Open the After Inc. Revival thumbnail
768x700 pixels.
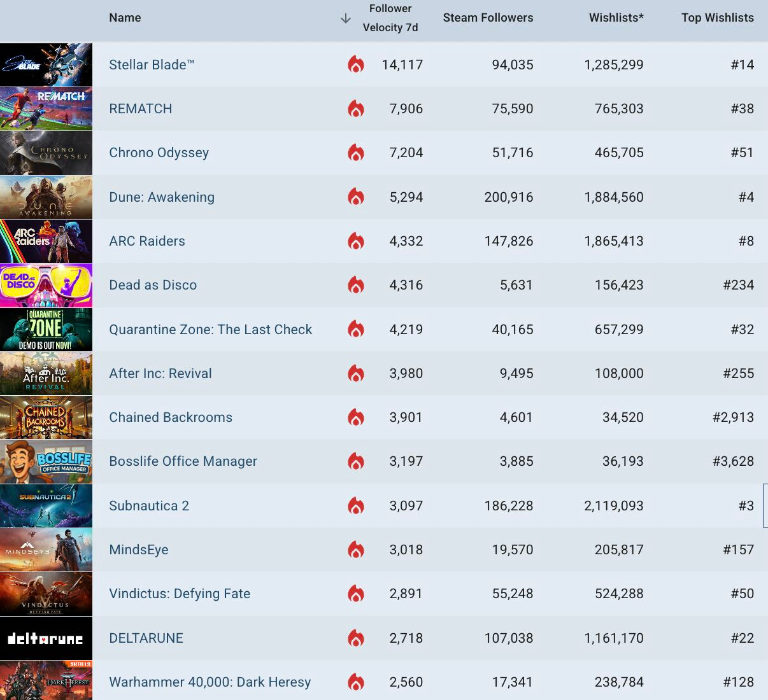pos(46,374)
